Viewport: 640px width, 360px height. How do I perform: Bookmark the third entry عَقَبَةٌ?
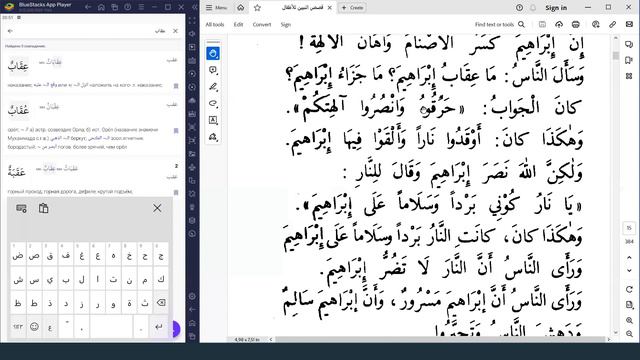pyautogui.click(x=176, y=192)
